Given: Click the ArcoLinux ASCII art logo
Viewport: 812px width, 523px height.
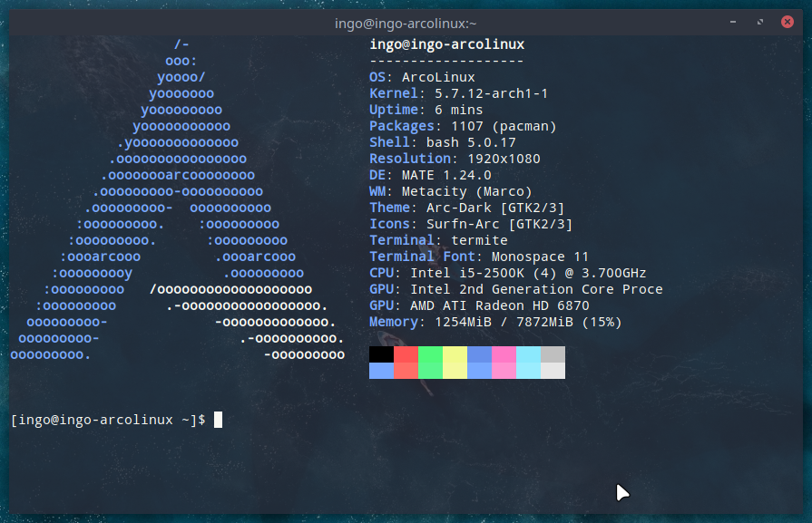Looking at the screenshot, I should point(178,199).
